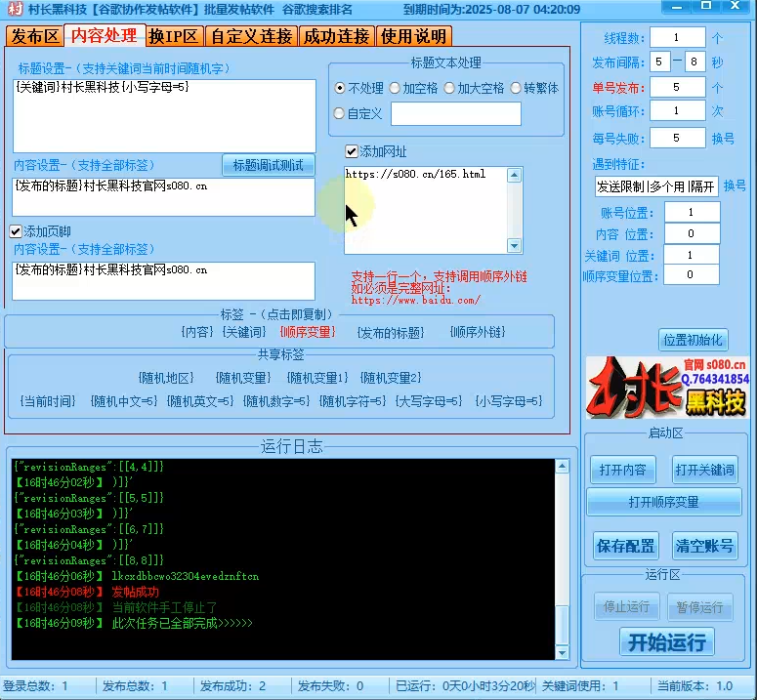Click the 关键词位置 input field
The image size is (757, 700).
coord(691,255)
